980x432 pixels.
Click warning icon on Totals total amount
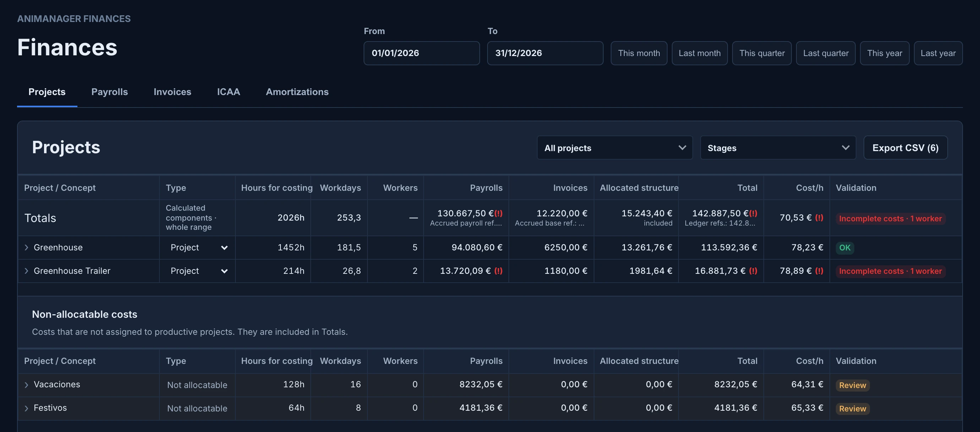point(753,214)
